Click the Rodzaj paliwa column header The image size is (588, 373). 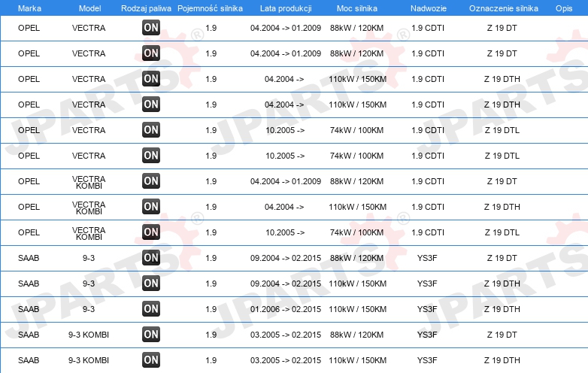[146, 8]
